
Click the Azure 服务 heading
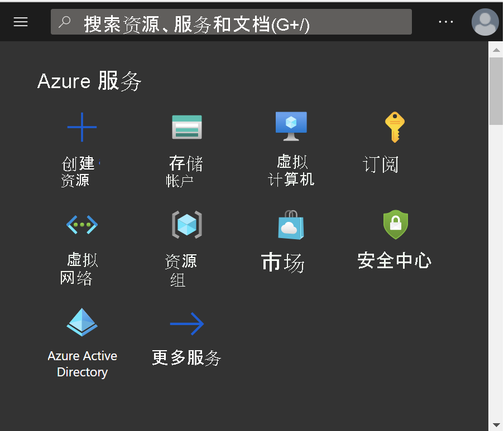click(x=89, y=81)
